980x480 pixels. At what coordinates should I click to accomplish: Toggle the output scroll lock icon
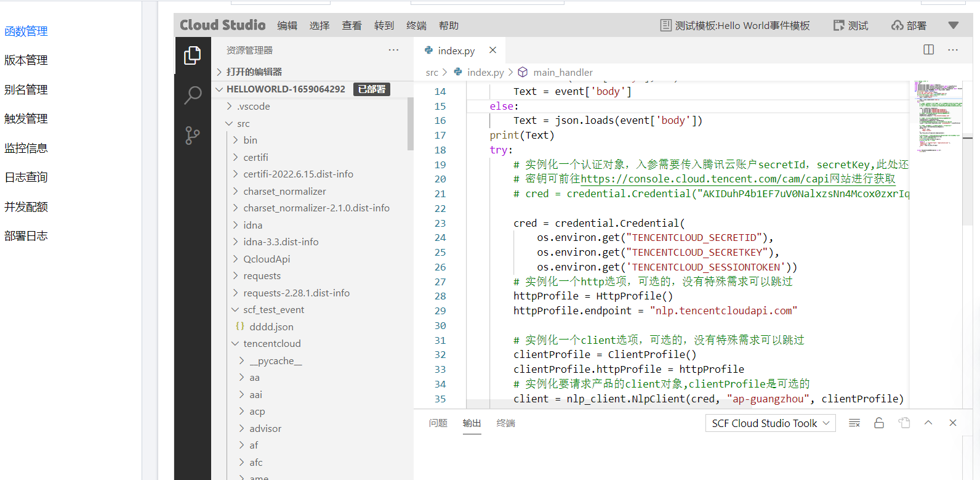click(879, 423)
